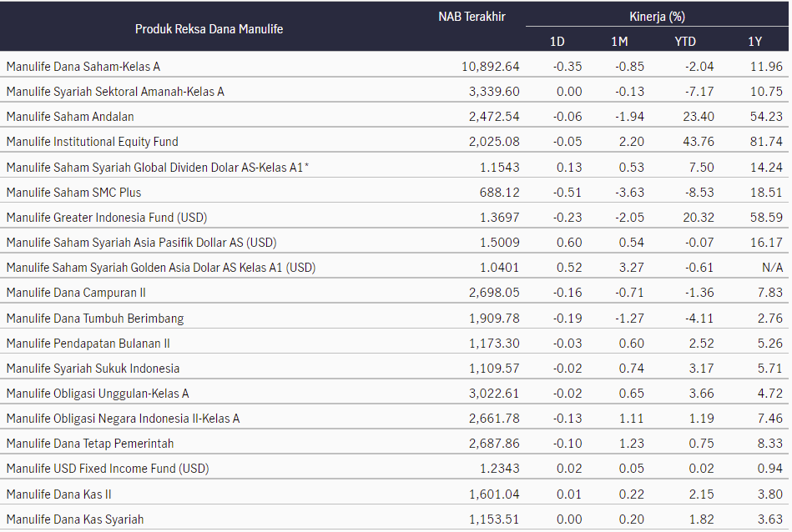This screenshot has height=532, width=792.
Task: Open Manulife Saham Syariah Asia Pasifik fund
Action: tap(141, 243)
